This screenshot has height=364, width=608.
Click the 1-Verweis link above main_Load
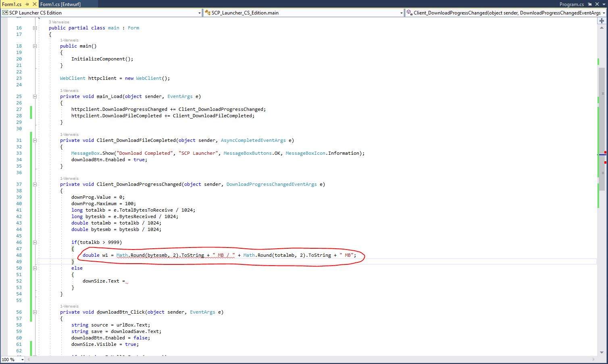click(x=69, y=90)
